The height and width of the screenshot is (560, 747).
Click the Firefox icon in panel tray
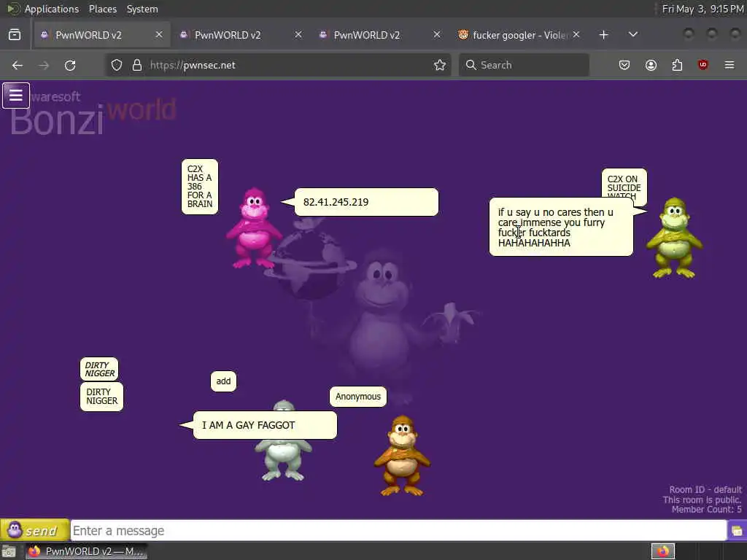(663, 551)
